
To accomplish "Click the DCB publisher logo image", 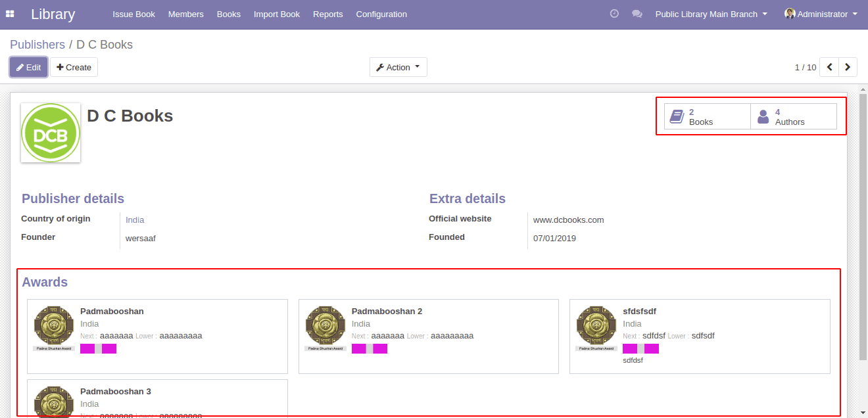I will [x=51, y=133].
